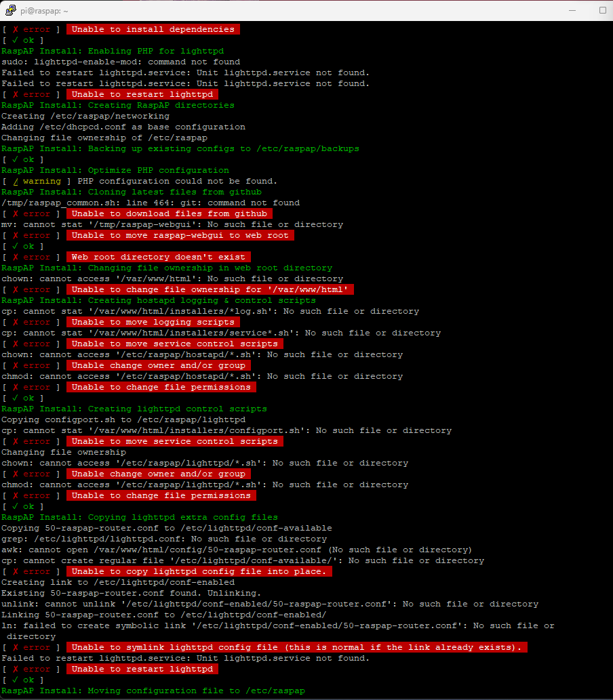Select the 'Unable to change file permissions' error

pyautogui.click(x=161, y=387)
